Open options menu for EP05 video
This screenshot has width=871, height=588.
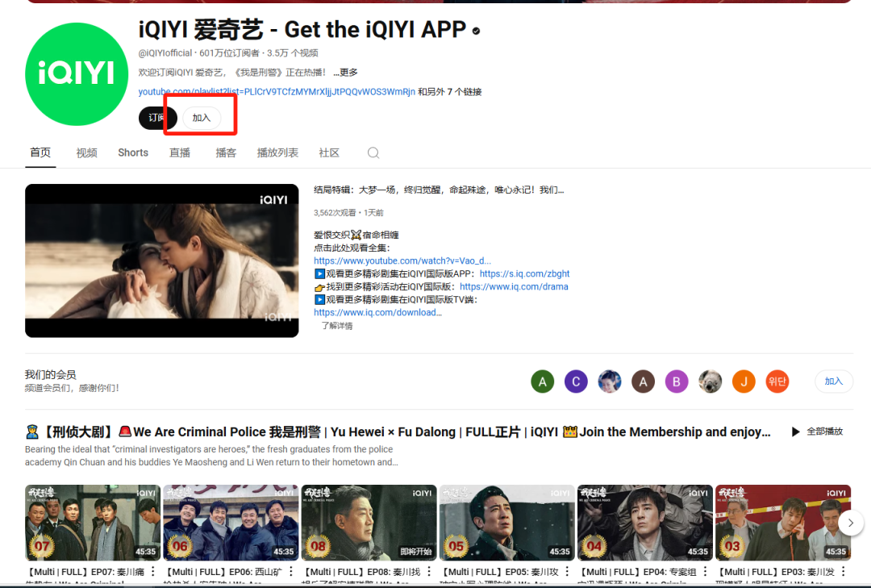pos(567,571)
